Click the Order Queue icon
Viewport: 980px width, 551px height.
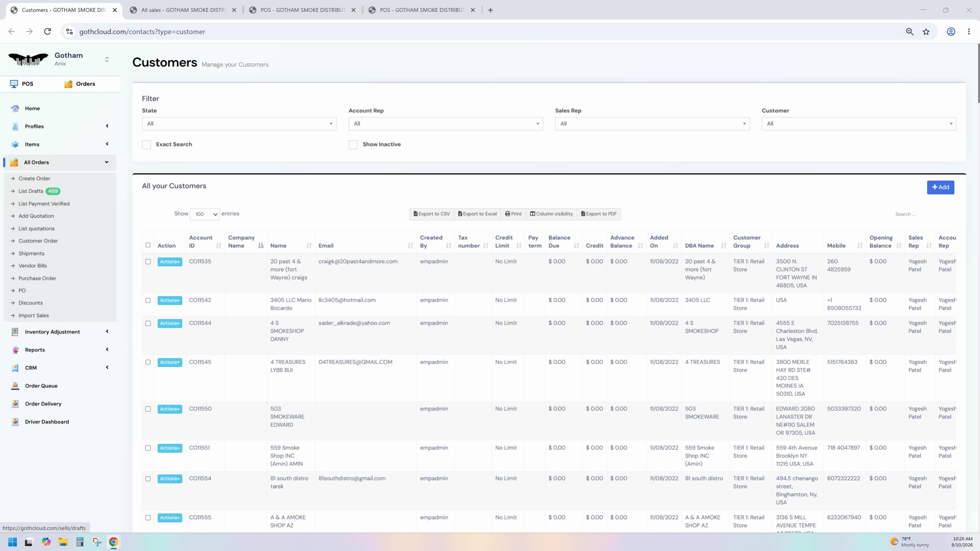point(15,386)
